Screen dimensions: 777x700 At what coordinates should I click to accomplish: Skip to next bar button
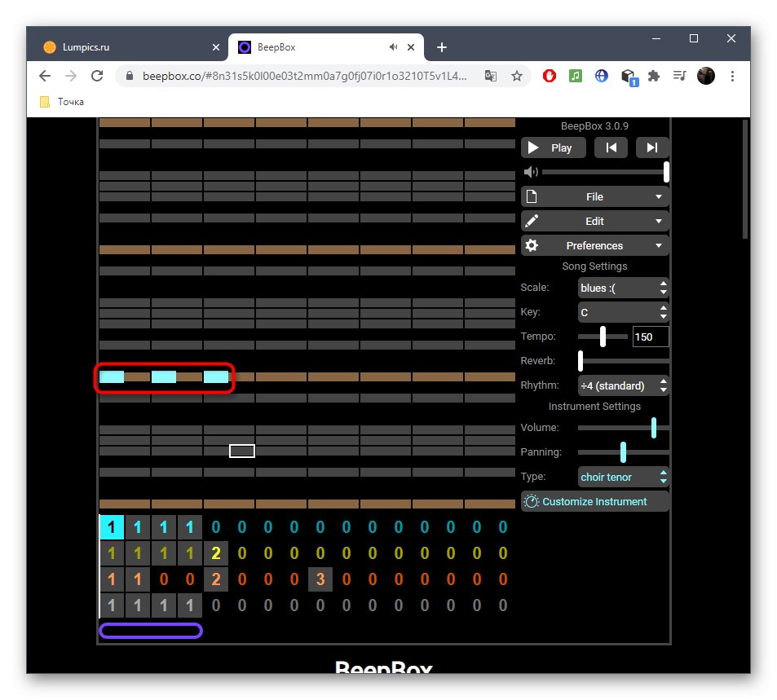(x=652, y=147)
